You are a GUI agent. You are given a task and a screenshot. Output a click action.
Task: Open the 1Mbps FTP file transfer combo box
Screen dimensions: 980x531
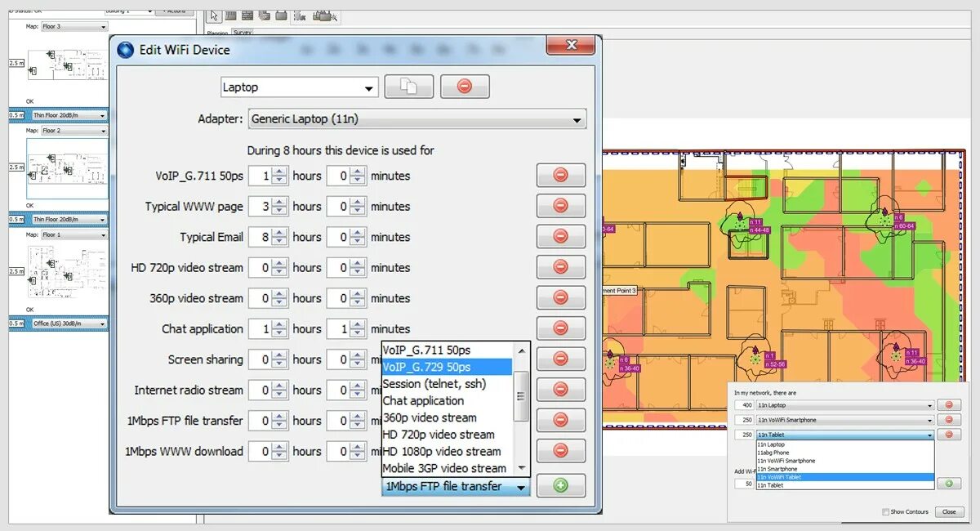(456, 486)
